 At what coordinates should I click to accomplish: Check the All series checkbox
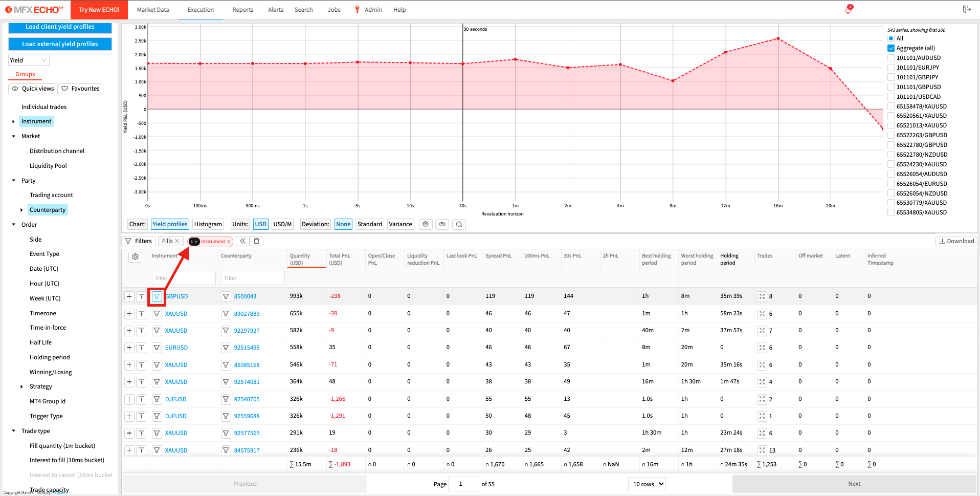point(891,38)
